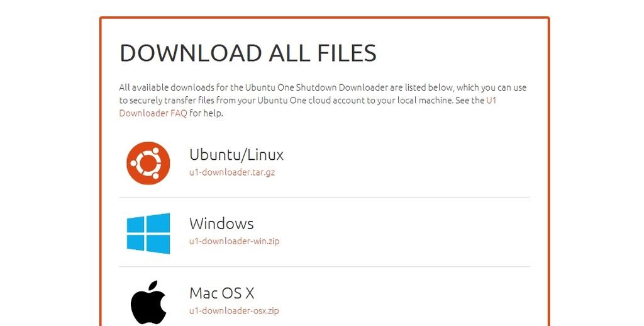644x326 pixels.
Task: Click the orange top border of the panel
Action: tap(325, 18)
